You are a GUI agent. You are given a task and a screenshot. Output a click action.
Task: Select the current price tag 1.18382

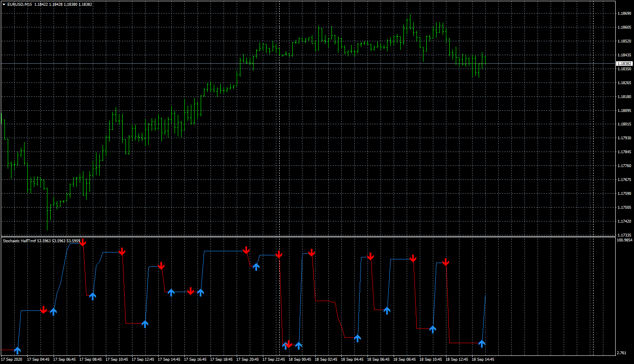coord(624,64)
